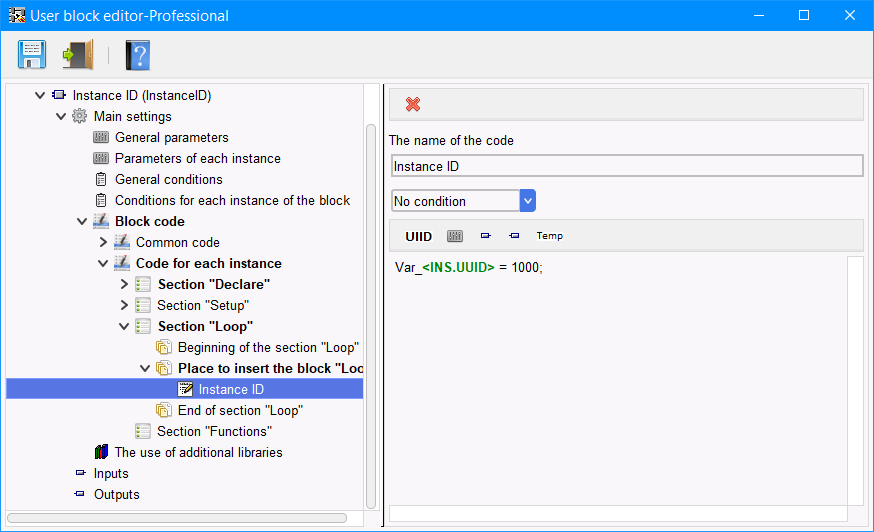The height and width of the screenshot is (532, 874).
Task: Insert an output tag via the output icon
Action: point(514,236)
